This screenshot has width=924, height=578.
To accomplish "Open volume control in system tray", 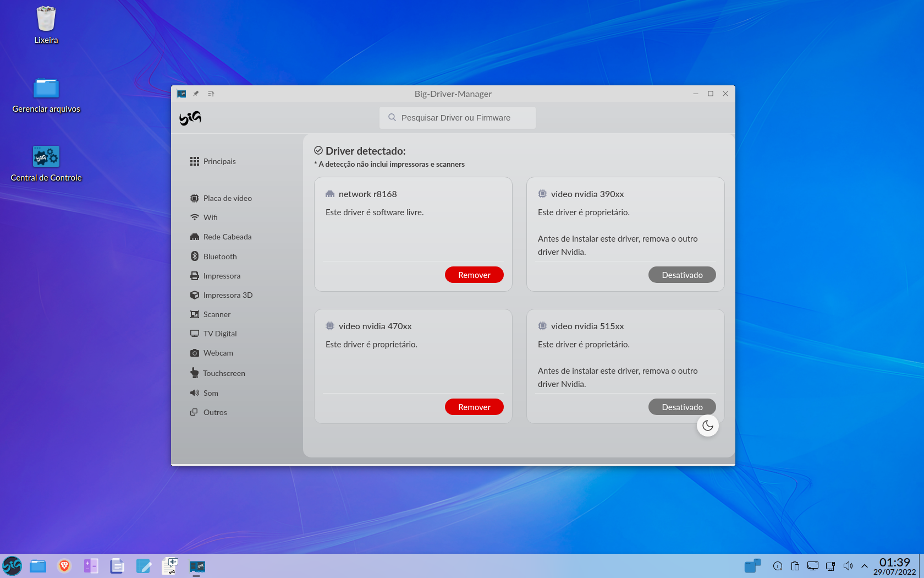I will [848, 566].
